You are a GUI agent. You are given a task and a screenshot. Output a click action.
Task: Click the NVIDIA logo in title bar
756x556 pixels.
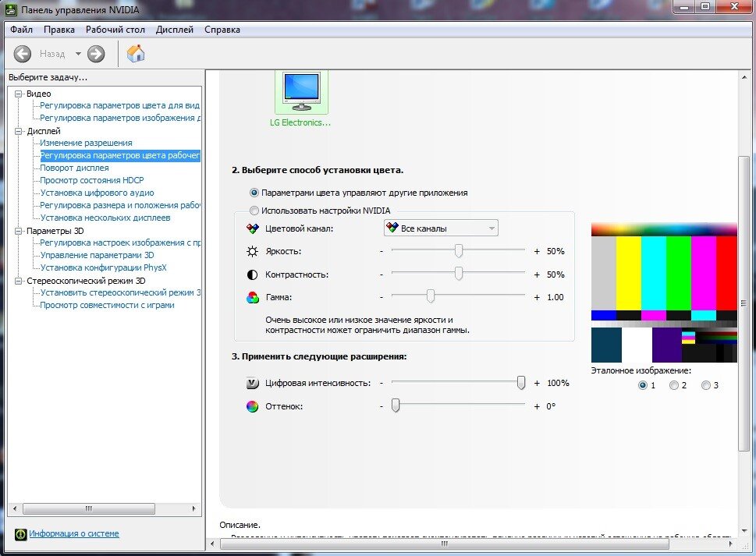pos(10,9)
